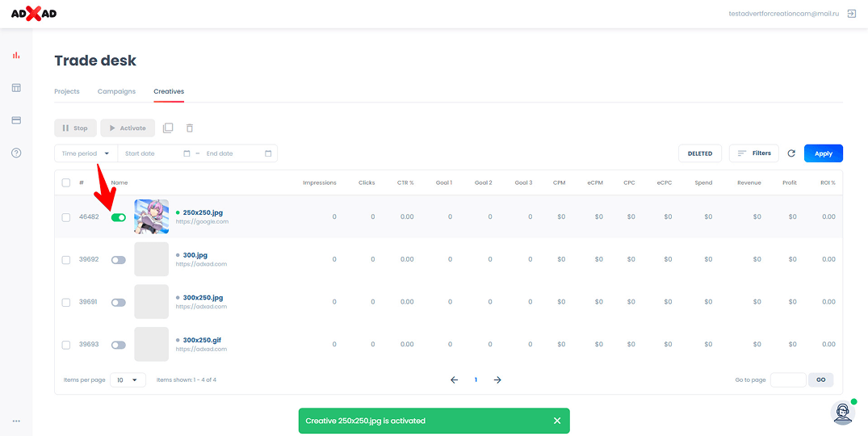This screenshot has width=868, height=436.
Task: Disable the toggle for creative 46482
Action: [119, 217]
